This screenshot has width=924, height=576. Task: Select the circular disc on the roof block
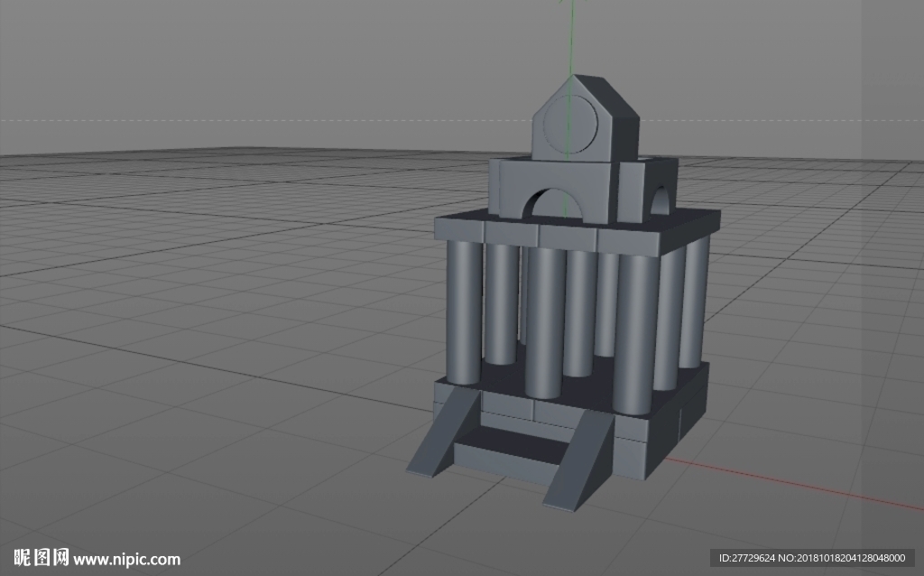tap(570, 123)
